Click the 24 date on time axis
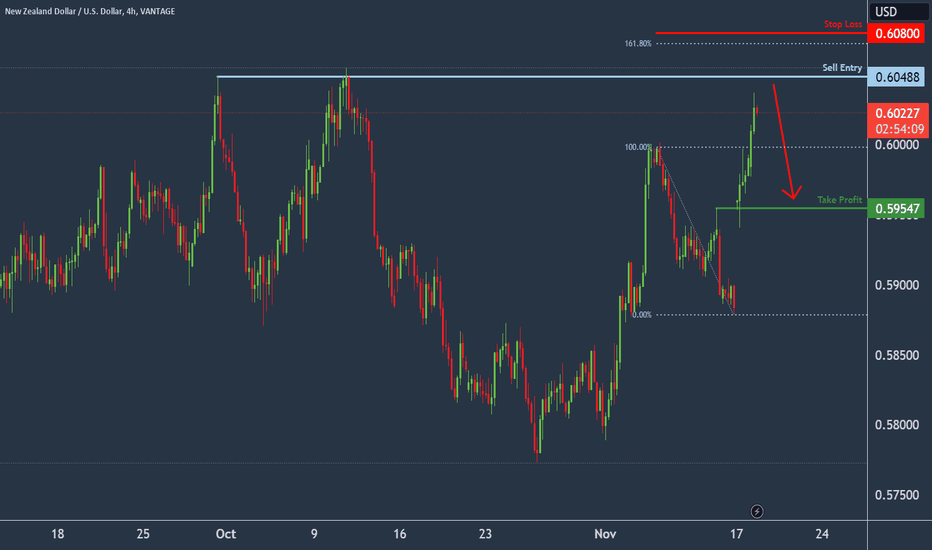Image resolution: width=932 pixels, height=550 pixels. pyautogui.click(x=822, y=534)
